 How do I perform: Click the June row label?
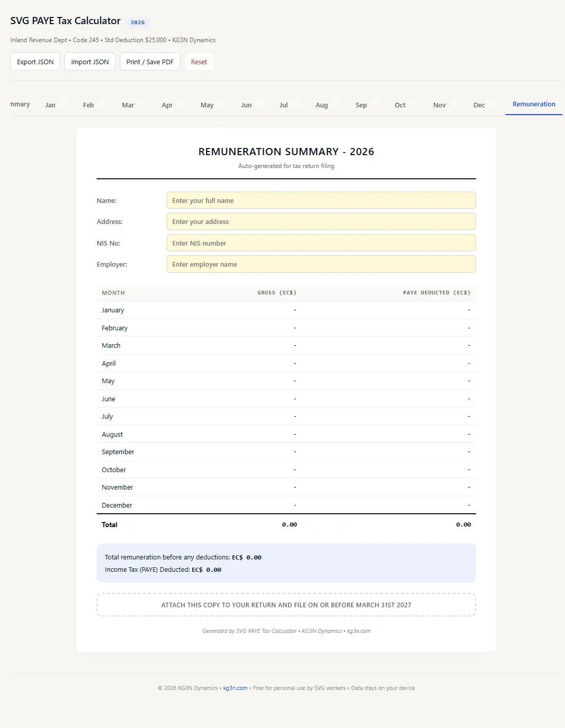(108, 399)
